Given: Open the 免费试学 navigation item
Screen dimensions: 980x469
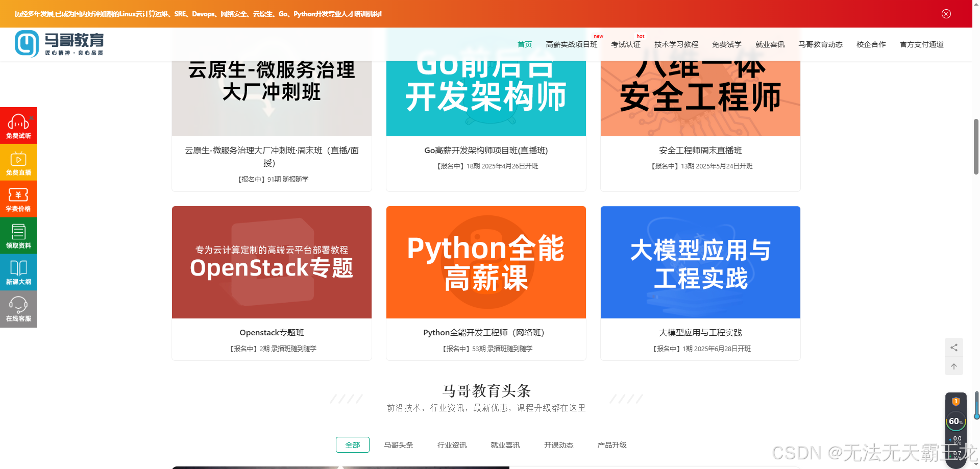Looking at the screenshot, I should pyautogui.click(x=727, y=44).
